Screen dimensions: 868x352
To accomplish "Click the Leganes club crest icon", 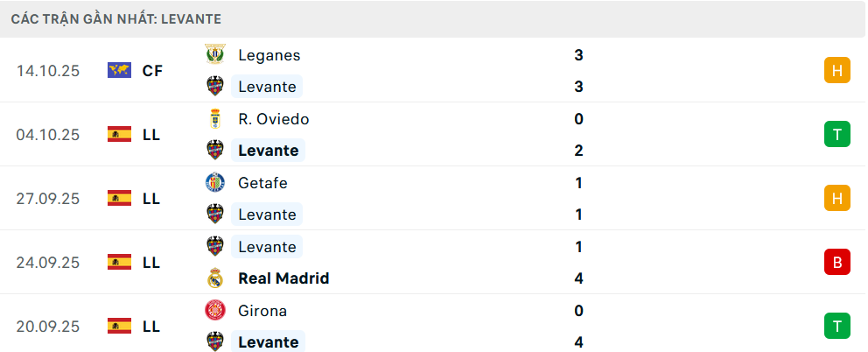I will pyautogui.click(x=214, y=54).
